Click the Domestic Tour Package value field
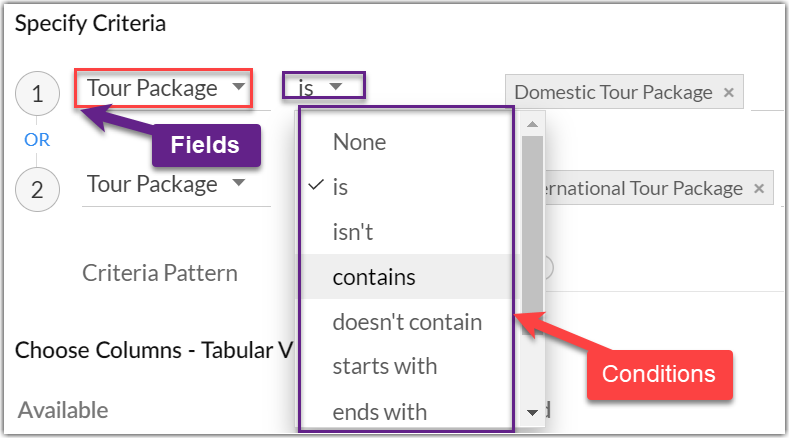Screen dimensions: 790x439 coord(612,93)
